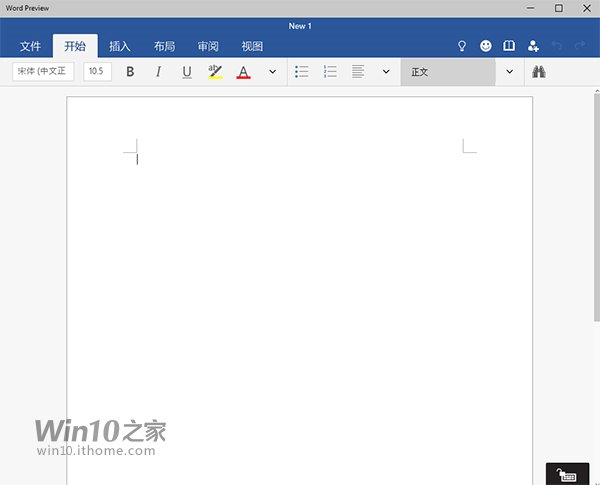
Task: Expand more font formatting options chevron
Action: [x=272, y=72]
